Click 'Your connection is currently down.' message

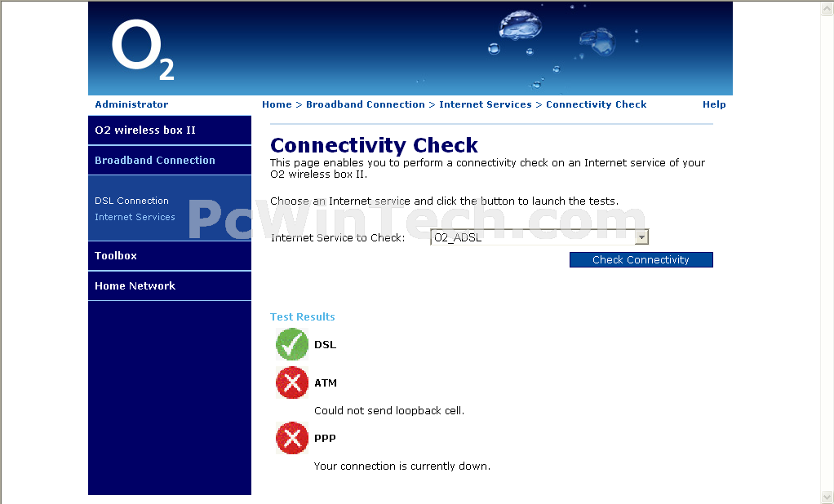click(x=402, y=466)
